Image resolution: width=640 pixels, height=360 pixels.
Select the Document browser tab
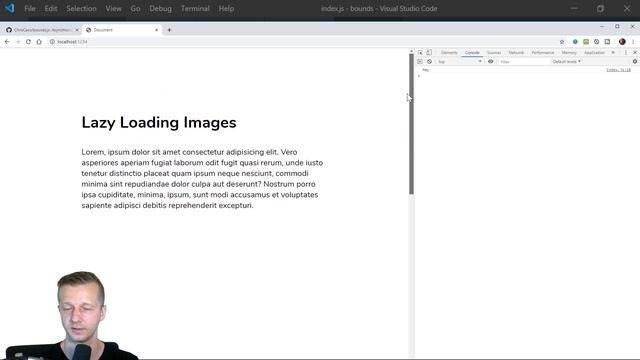pos(122,30)
